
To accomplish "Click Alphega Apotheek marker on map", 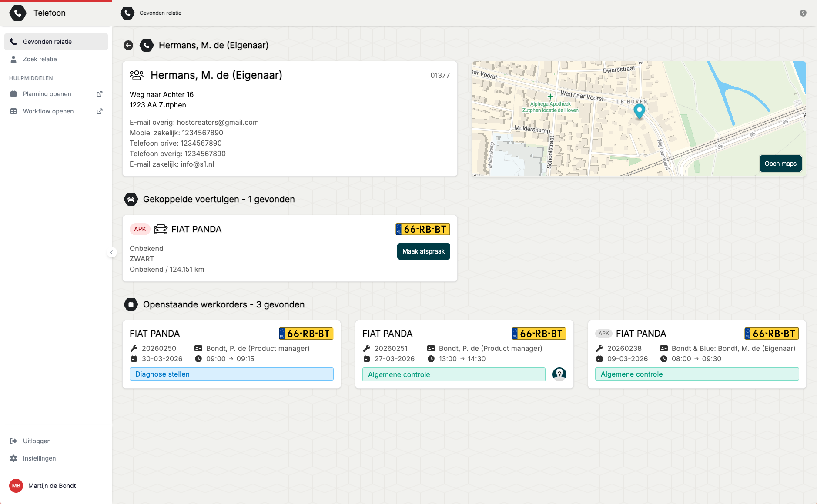I will (x=550, y=97).
